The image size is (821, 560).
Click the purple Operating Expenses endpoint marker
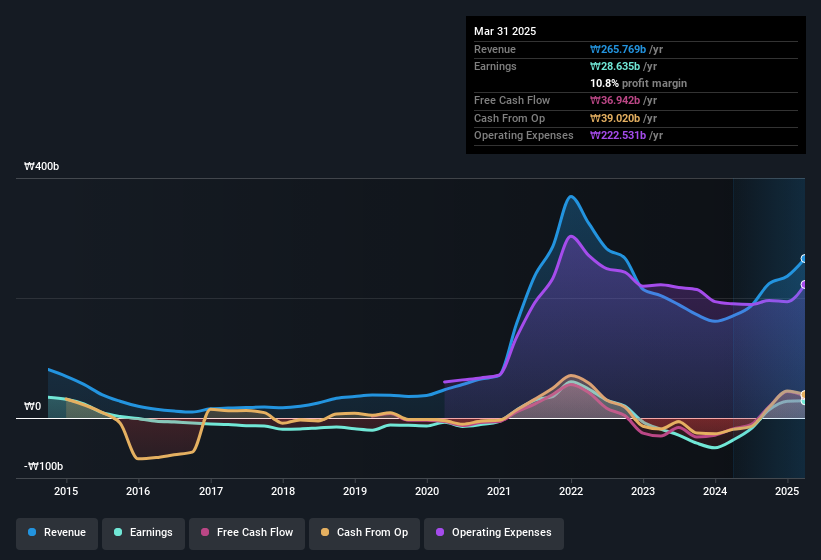click(804, 285)
